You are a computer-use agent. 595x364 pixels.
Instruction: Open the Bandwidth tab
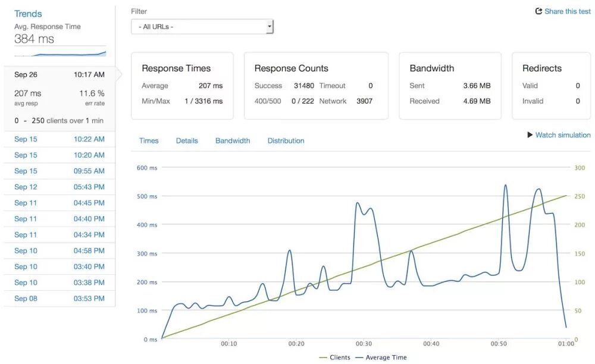(233, 141)
